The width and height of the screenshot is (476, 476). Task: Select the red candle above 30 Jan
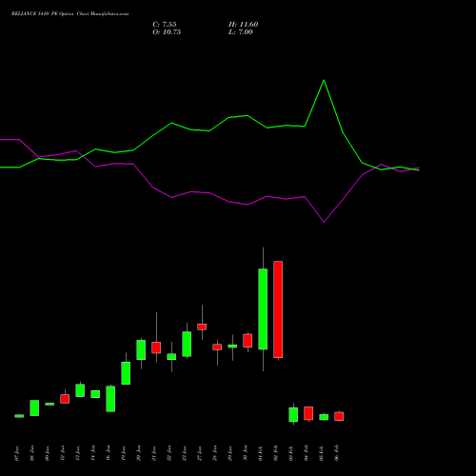pos(248,341)
